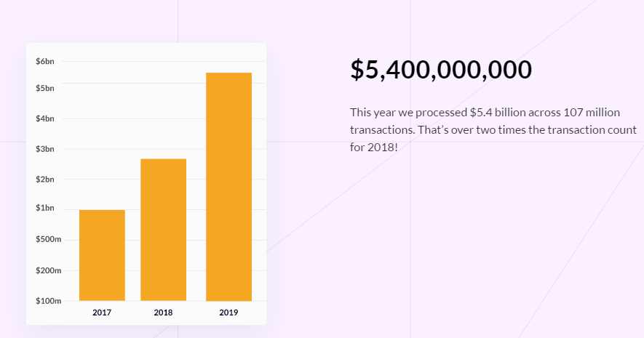Image resolution: width=644 pixels, height=338 pixels.
Task: Select the $5bn axis label
Action: (x=45, y=88)
